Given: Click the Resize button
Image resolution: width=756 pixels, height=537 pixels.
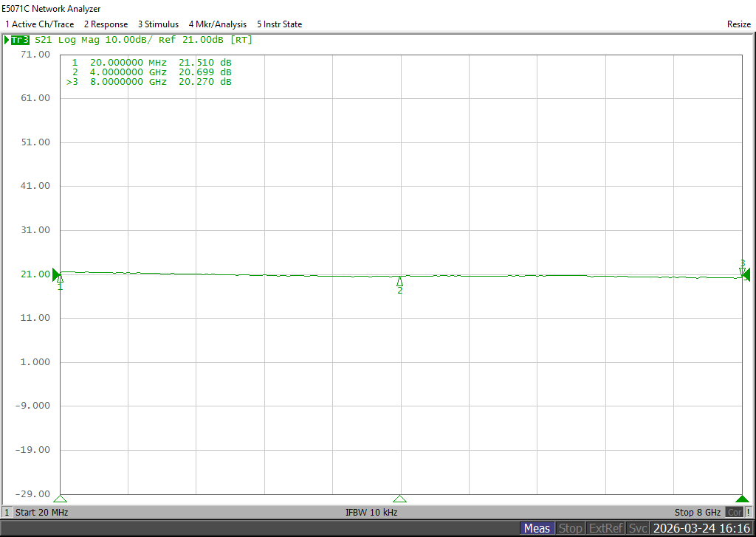Looking at the screenshot, I should coord(738,24).
